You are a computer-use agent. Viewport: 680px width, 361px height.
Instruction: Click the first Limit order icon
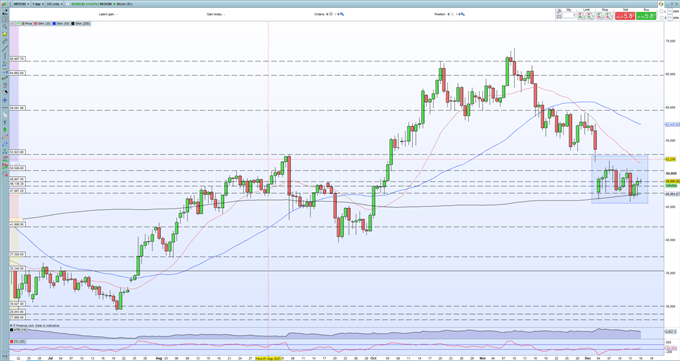[x=581, y=16]
